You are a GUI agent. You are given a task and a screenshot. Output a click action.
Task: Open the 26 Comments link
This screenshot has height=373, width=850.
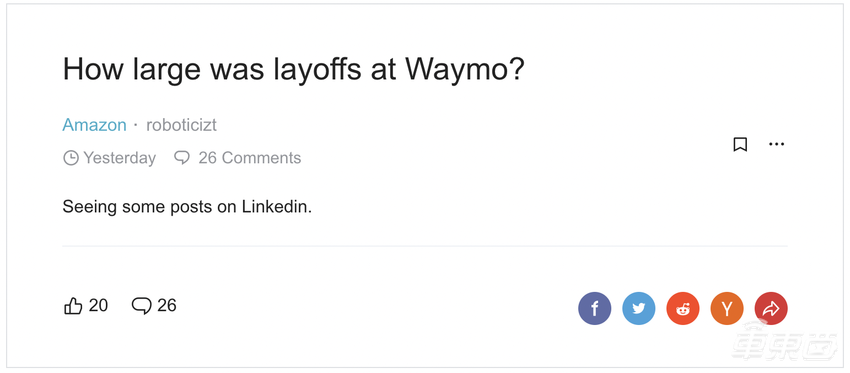[x=249, y=158]
